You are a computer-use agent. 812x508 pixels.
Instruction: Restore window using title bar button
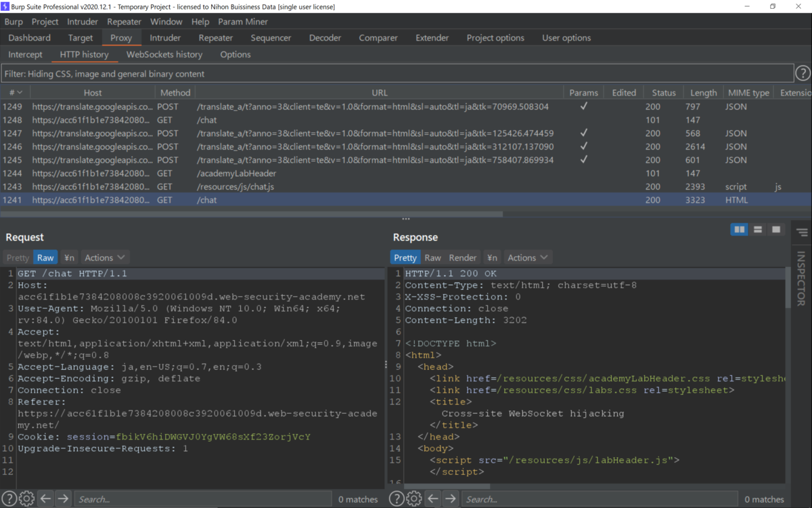[x=773, y=6]
